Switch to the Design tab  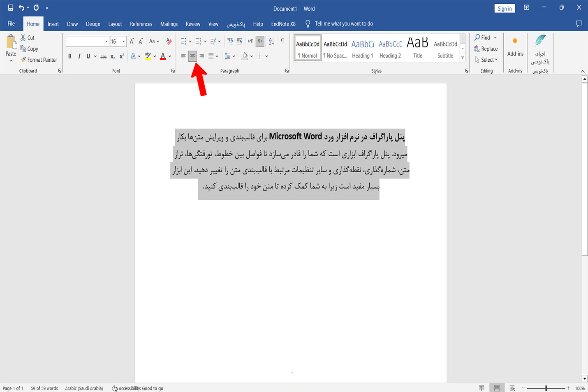click(93, 24)
